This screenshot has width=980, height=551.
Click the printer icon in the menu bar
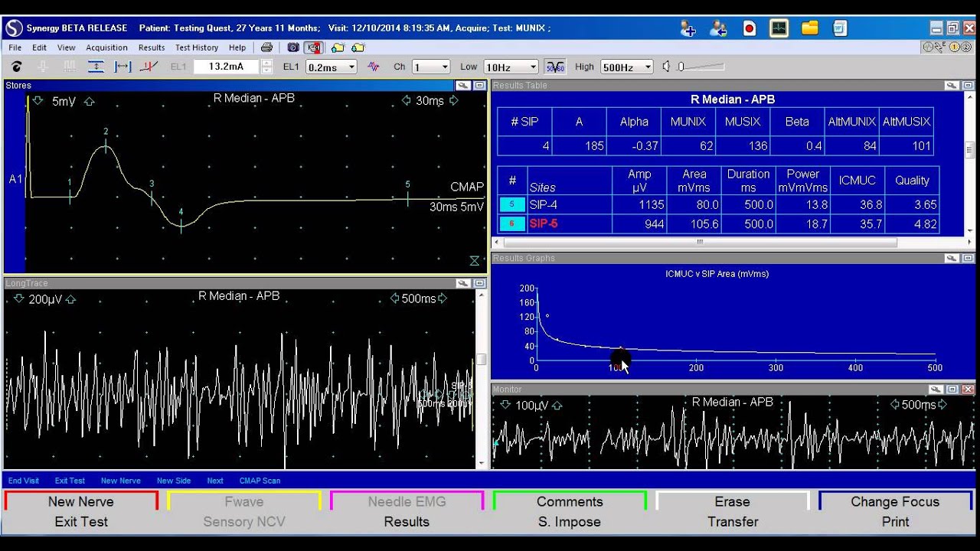pyautogui.click(x=266, y=47)
